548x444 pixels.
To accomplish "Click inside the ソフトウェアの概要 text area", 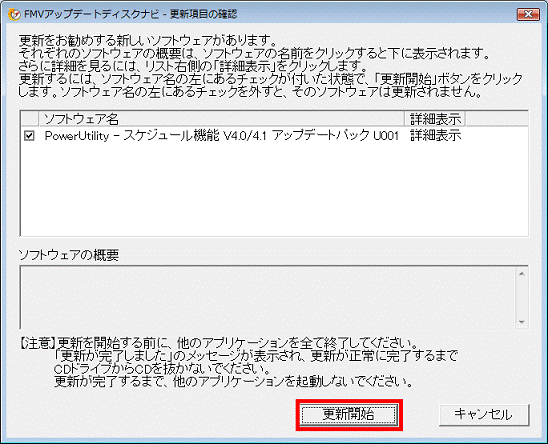I will pyautogui.click(x=268, y=298).
